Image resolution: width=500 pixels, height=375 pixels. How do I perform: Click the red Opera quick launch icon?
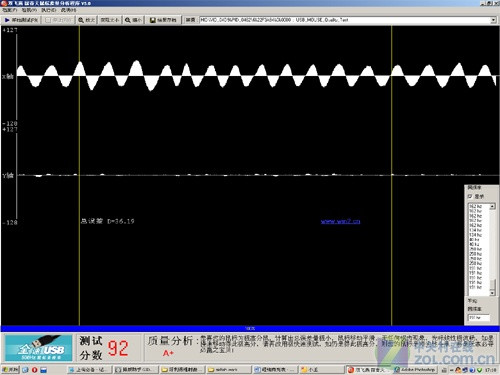click(35, 370)
